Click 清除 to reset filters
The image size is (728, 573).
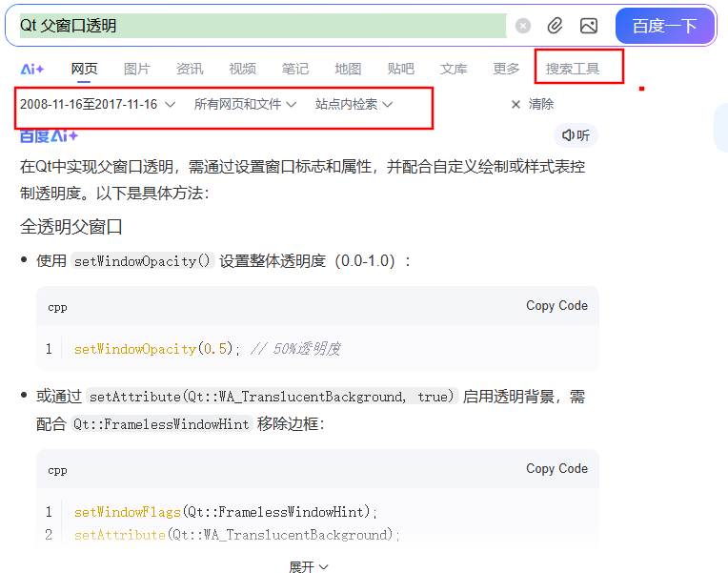(x=541, y=104)
